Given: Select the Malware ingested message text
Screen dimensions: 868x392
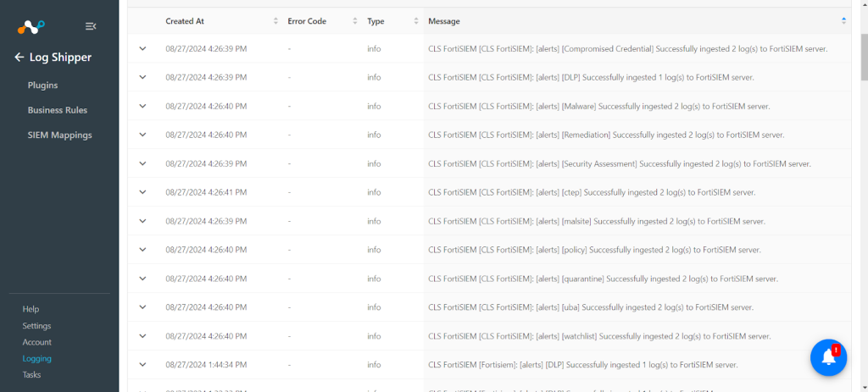Looking at the screenshot, I should 599,106.
